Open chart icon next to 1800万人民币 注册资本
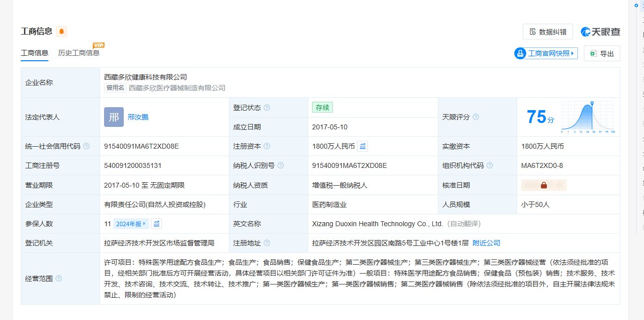 tap(362, 146)
